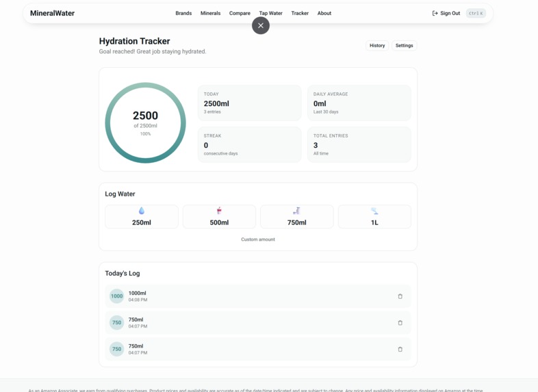Screen dimensions: 538x392
Task: Click the MineralWater logo
Action: click(x=52, y=13)
